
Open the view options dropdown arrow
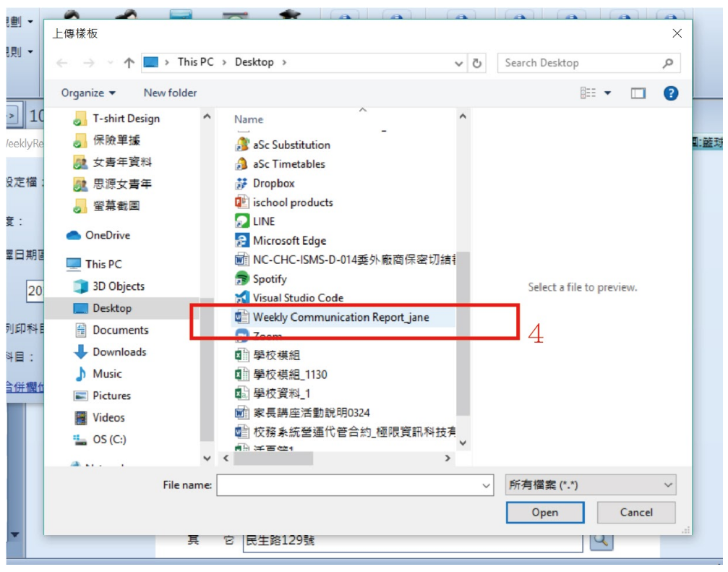pyautogui.click(x=607, y=93)
